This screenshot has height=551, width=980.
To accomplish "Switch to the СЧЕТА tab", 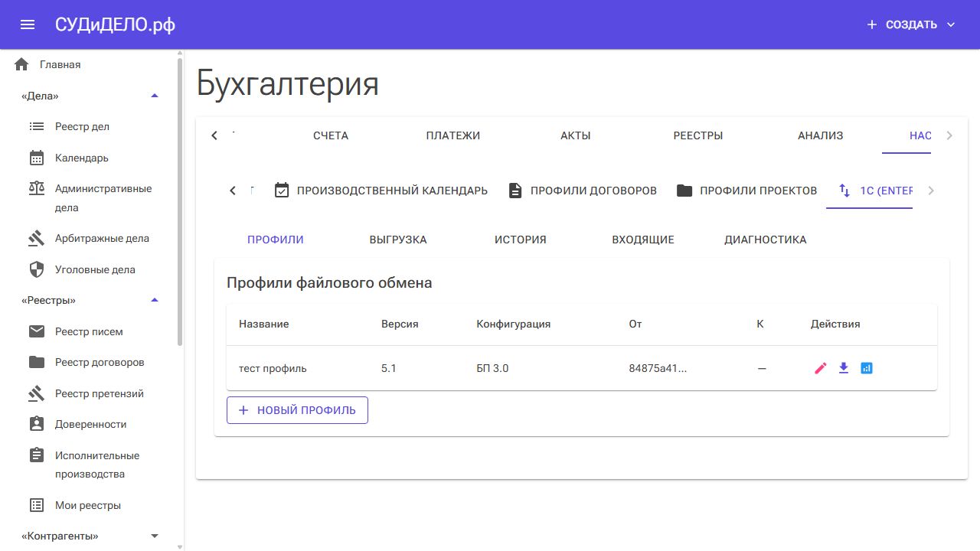I will click(x=331, y=135).
